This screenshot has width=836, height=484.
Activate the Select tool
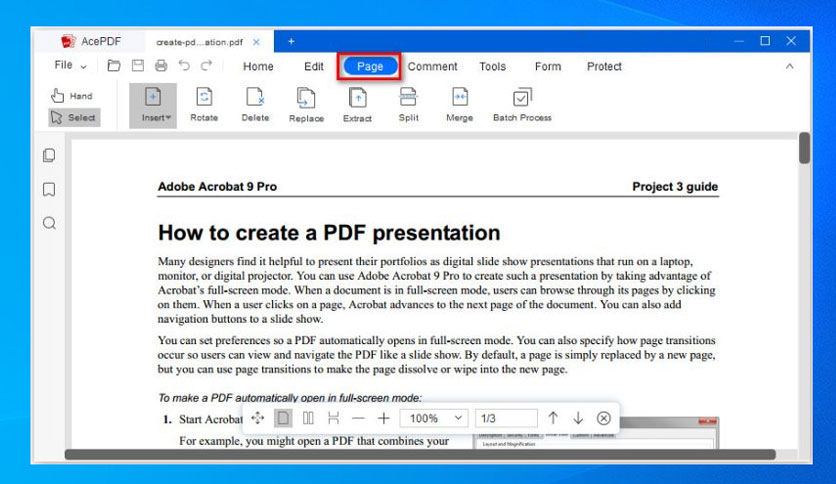[74, 117]
